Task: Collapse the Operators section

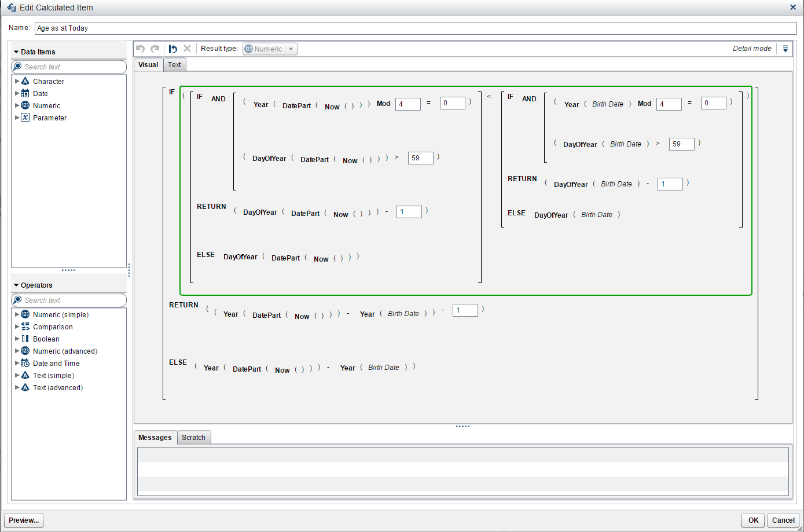Action: coord(16,285)
